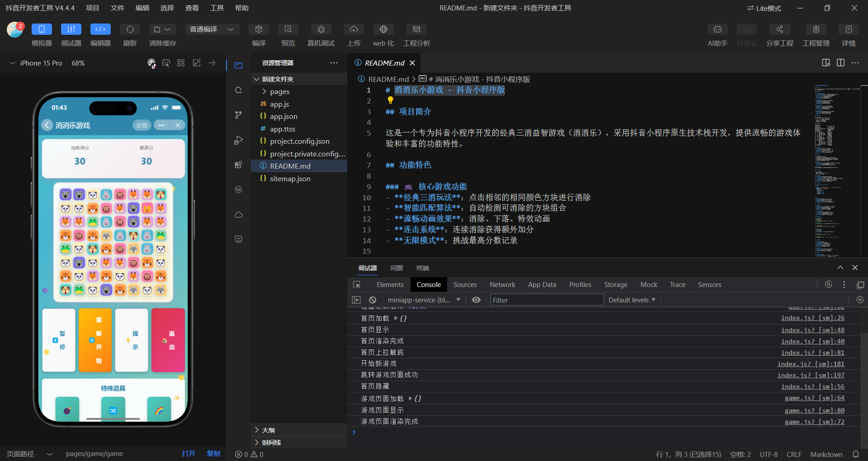
Task: Click the 真机调试 device debug icon
Action: click(321, 29)
